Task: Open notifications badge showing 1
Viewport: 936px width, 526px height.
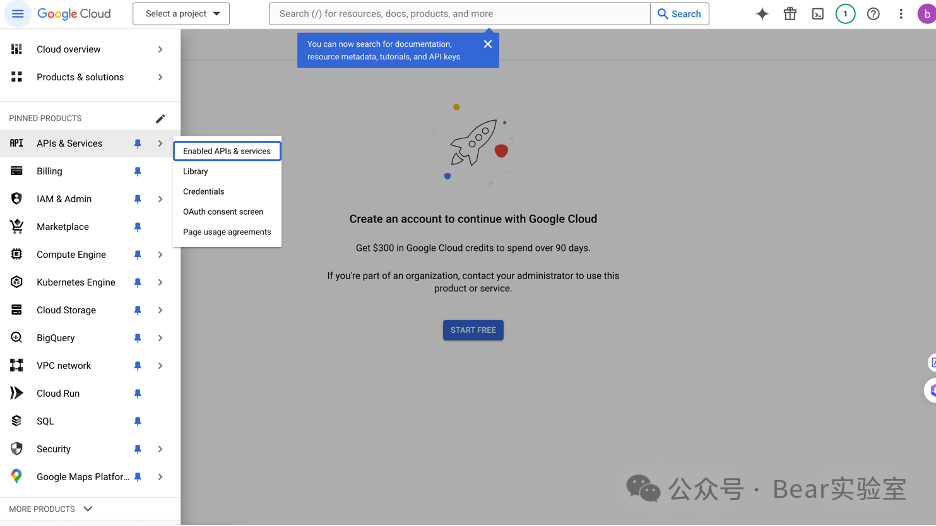Action: click(845, 14)
